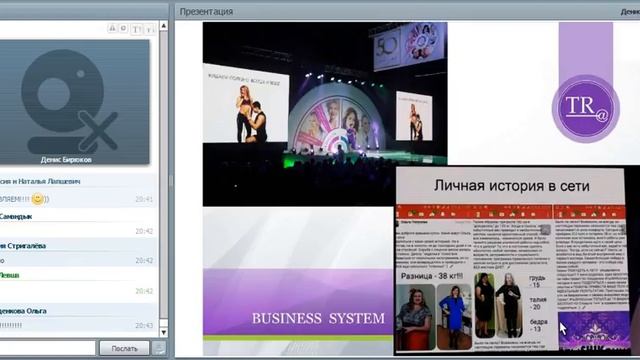The height and width of the screenshot is (360, 640).
Task: Click the smiley emoji in chat message
Action: click(38, 199)
